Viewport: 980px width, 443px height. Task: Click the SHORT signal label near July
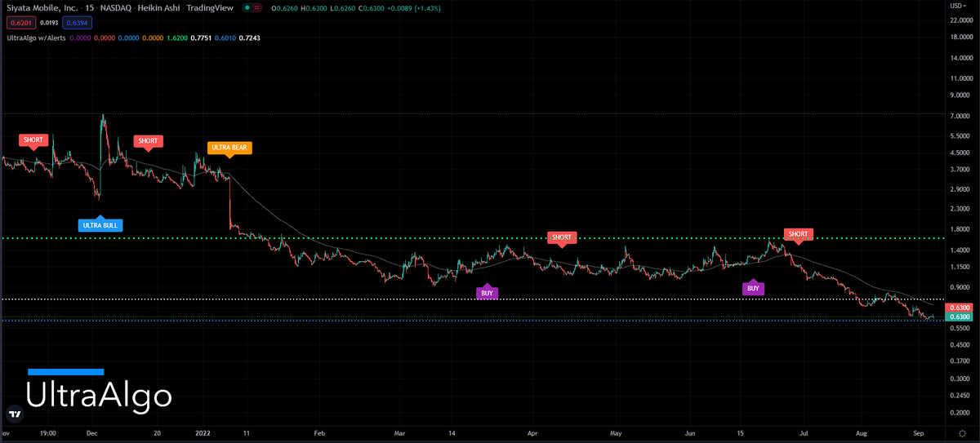tap(798, 234)
